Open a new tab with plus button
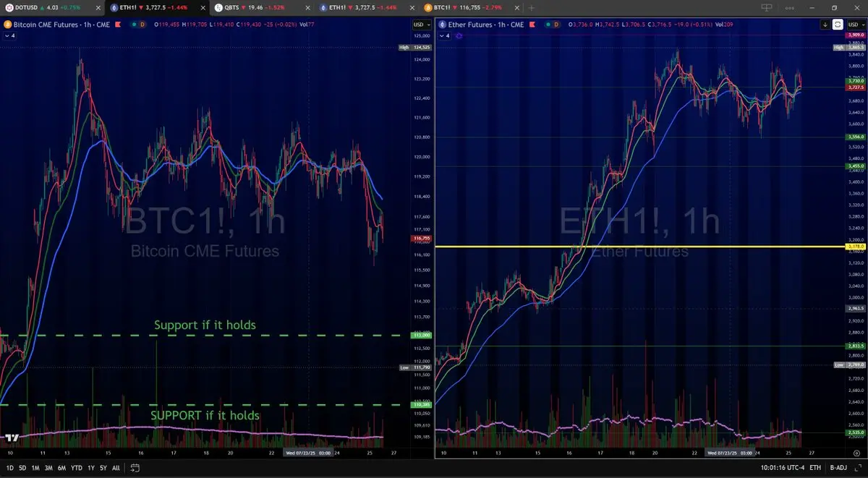This screenshot has width=868, height=478. (532, 7)
